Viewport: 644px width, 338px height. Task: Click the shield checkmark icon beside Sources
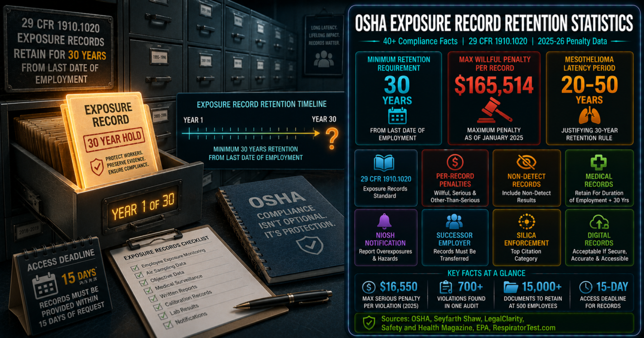pos(369,323)
